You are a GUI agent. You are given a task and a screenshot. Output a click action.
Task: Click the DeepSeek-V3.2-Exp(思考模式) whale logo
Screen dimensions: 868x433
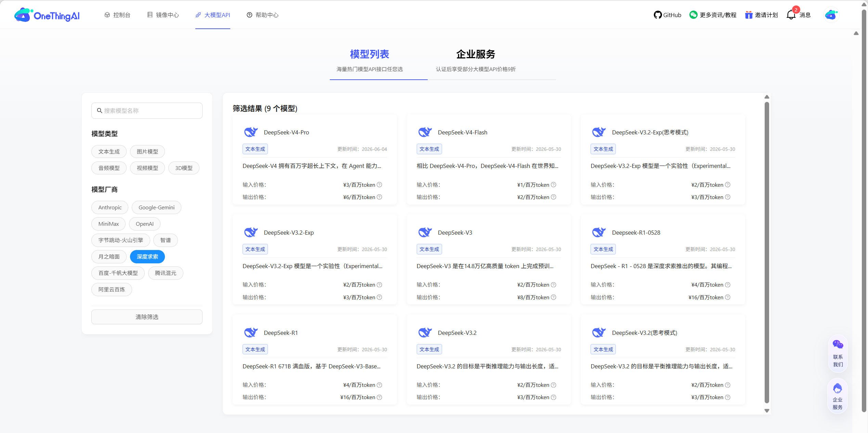[x=599, y=132]
